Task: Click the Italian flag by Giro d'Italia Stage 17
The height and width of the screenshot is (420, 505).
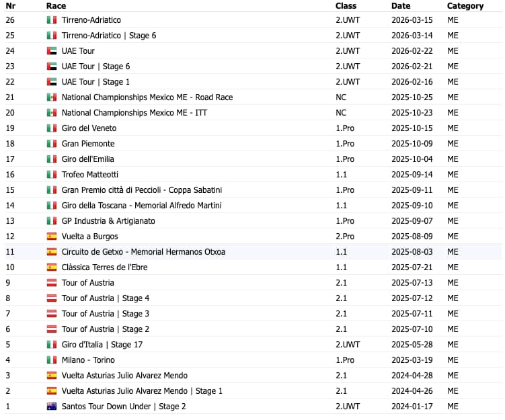Action: [52, 345]
